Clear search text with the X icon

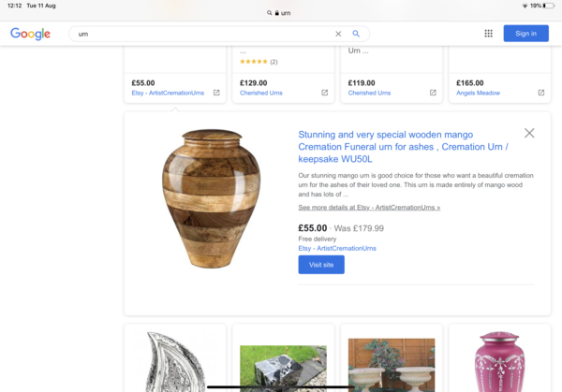coord(338,34)
